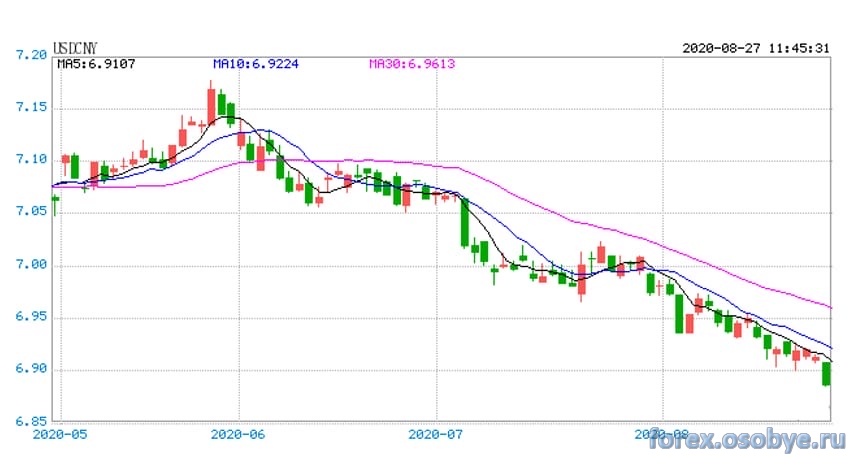Select the MA5:6.9107 legend label
The width and height of the screenshot is (861, 467).
(x=96, y=64)
